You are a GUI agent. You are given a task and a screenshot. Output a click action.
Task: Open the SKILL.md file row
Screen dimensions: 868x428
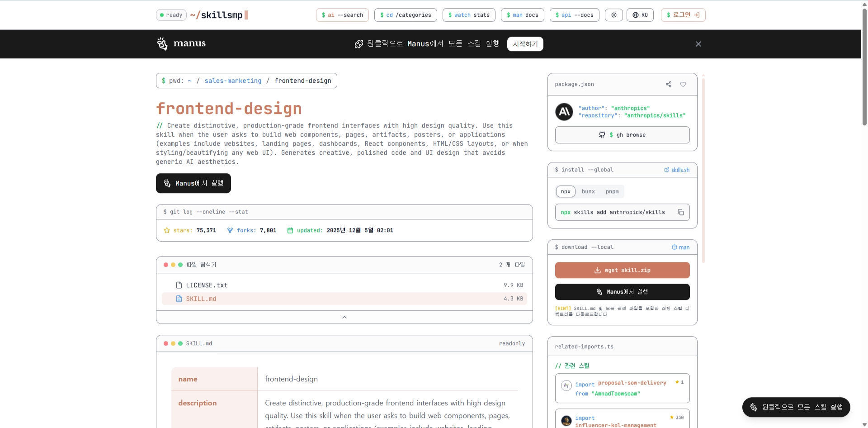[x=201, y=299]
